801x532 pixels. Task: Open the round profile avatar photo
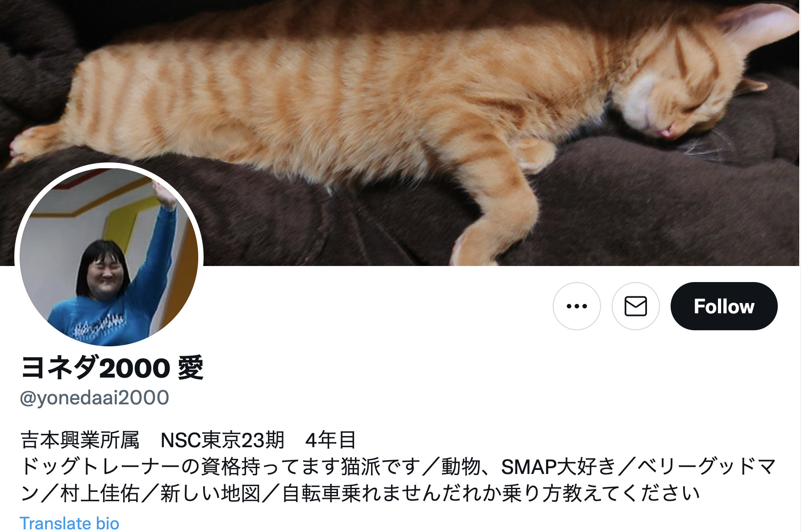[x=109, y=257]
